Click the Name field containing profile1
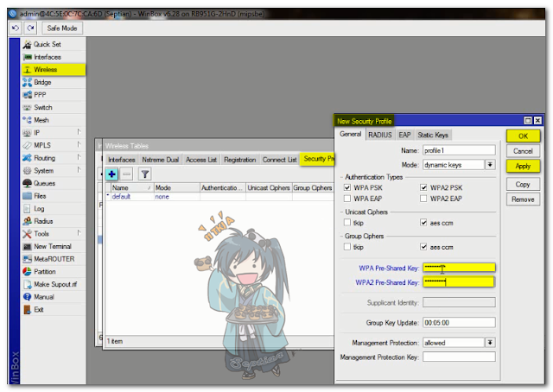This screenshot has height=392, width=553. [459, 150]
